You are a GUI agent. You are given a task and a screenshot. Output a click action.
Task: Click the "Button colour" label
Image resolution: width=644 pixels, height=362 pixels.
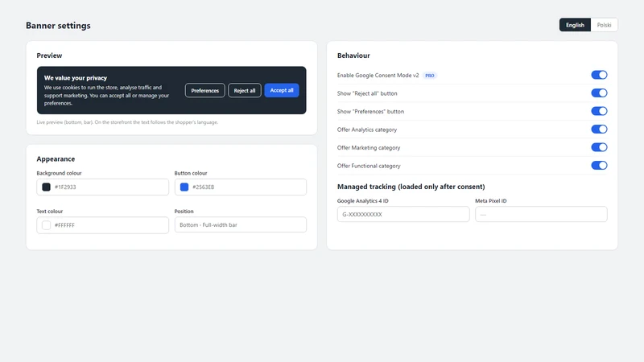coord(191,173)
